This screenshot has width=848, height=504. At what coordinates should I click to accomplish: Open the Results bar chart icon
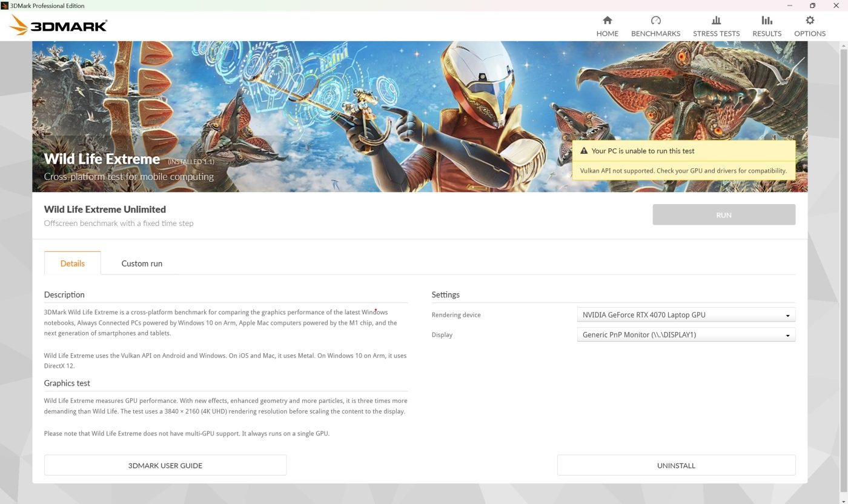(x=767, y=20)
